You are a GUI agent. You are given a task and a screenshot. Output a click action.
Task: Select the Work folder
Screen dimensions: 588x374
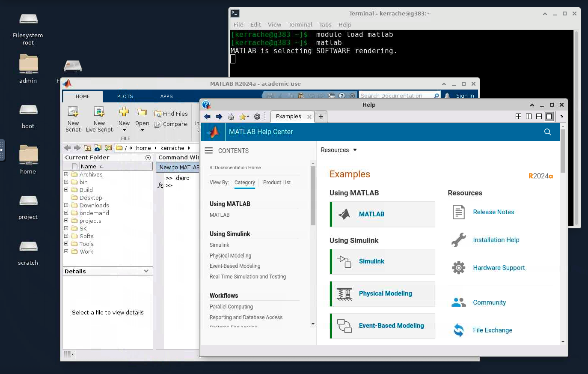click(86, 251)
